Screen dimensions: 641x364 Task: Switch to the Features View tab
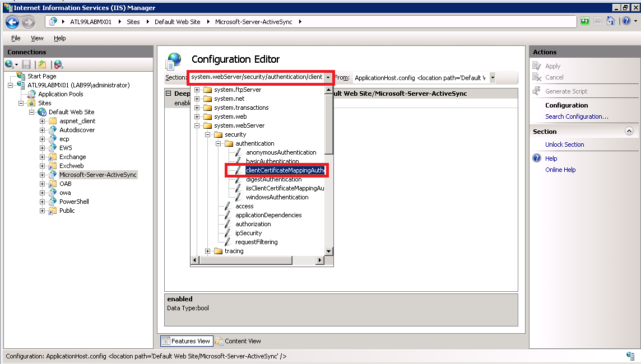[x=187, y=341]
